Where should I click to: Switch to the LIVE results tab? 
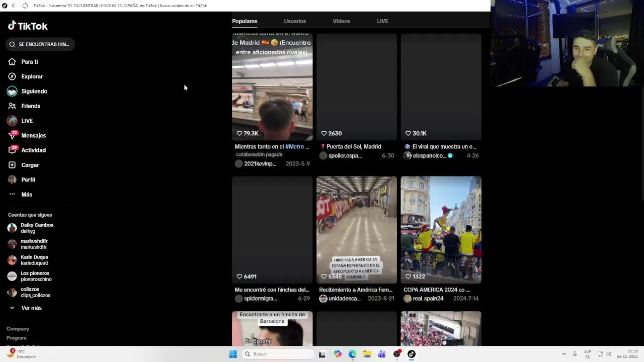[x=382, y=21]
